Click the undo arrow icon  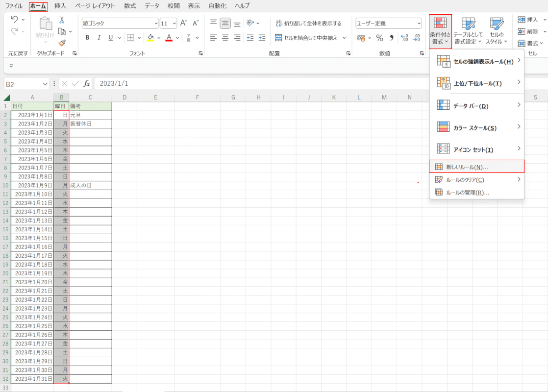tap(14, 20)
